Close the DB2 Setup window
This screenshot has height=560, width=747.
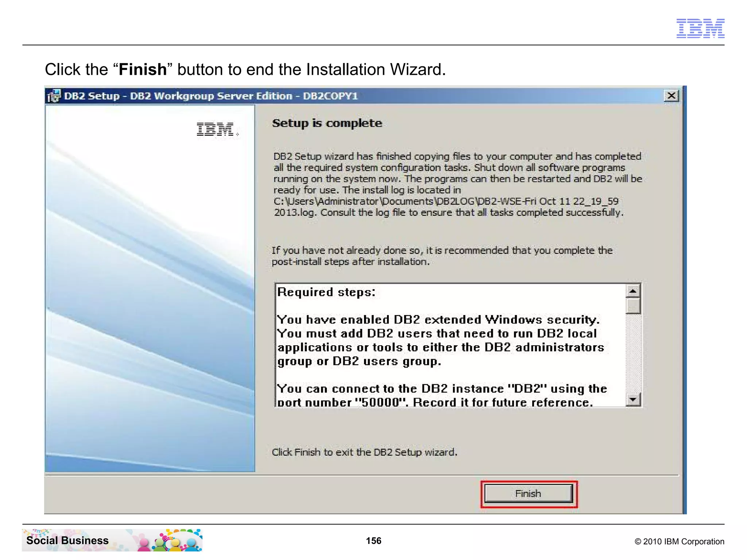[x=671, y=96]
